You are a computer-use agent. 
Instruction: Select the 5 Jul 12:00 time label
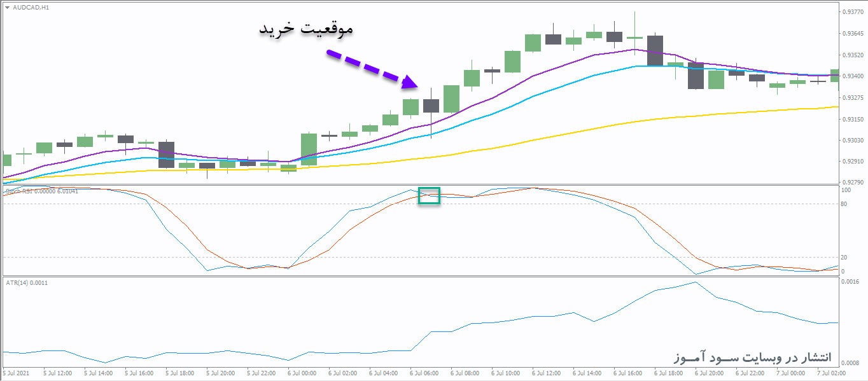point(57,373)
